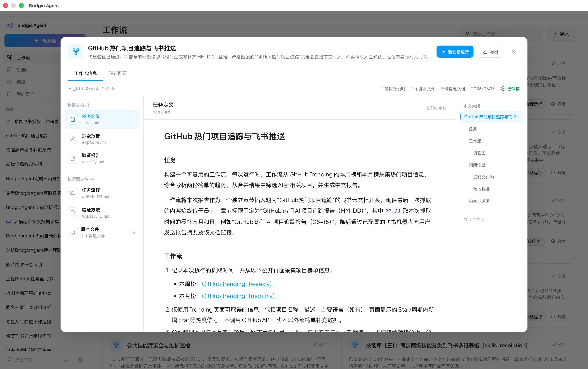Open the 图片内容信息识别 session
The image size is (588, 369).
24,264
